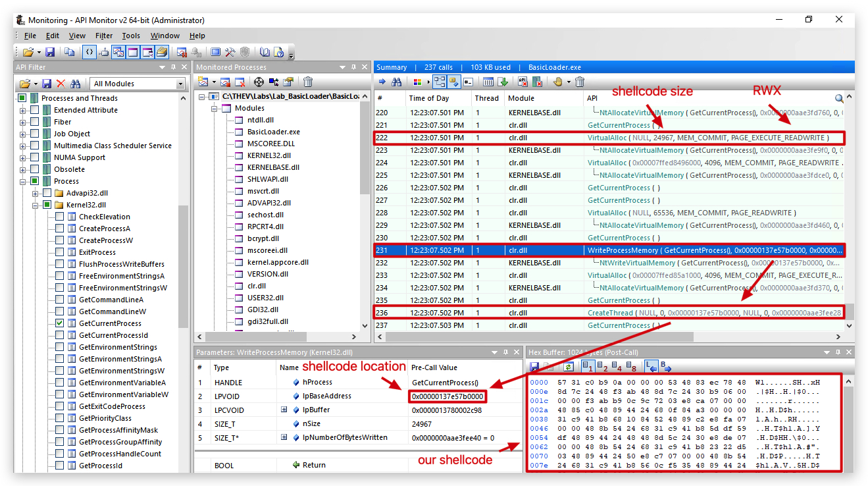
Task: Open the File menu
Action: [x=30, y=36]
